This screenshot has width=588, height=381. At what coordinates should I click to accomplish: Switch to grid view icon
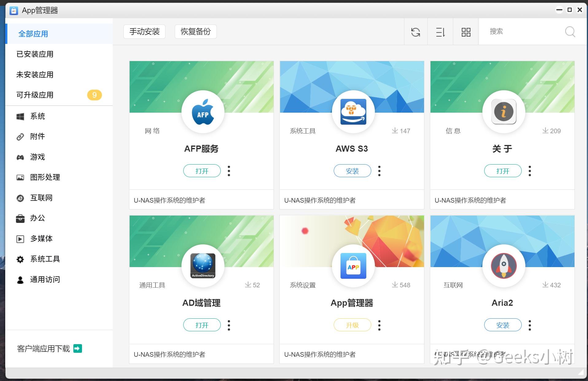point(466,32)
